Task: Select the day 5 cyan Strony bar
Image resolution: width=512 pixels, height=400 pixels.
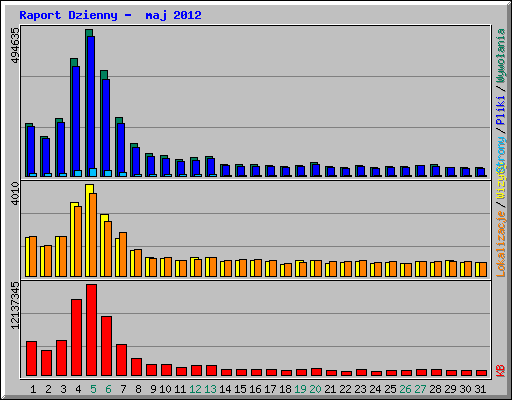Action: point(93,172)
